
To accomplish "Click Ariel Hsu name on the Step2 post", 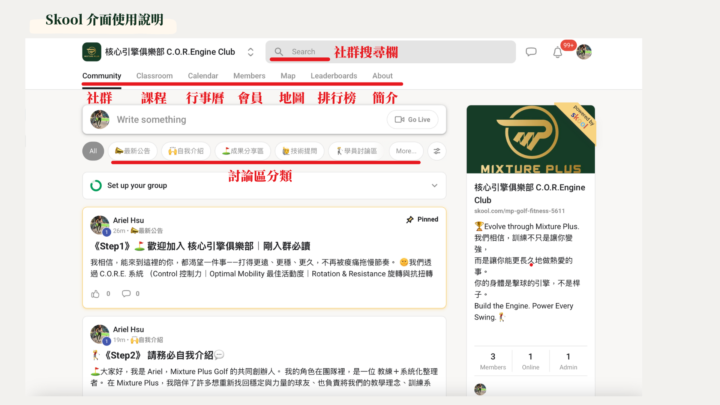I will (128, 330).
